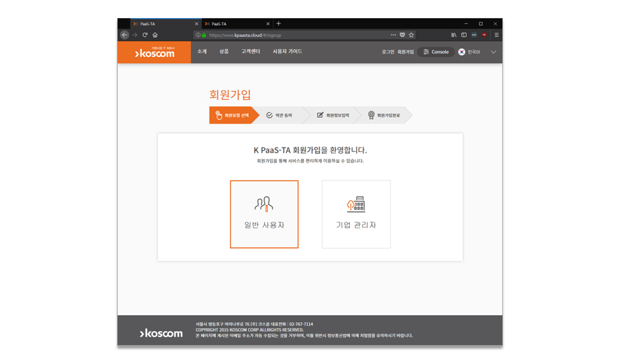Open the 소개 menu
Screen dimensions: 620x364
point(202,52)
